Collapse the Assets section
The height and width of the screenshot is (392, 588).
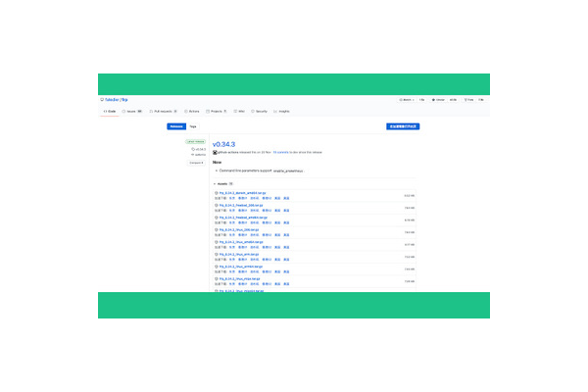(215, 183)
